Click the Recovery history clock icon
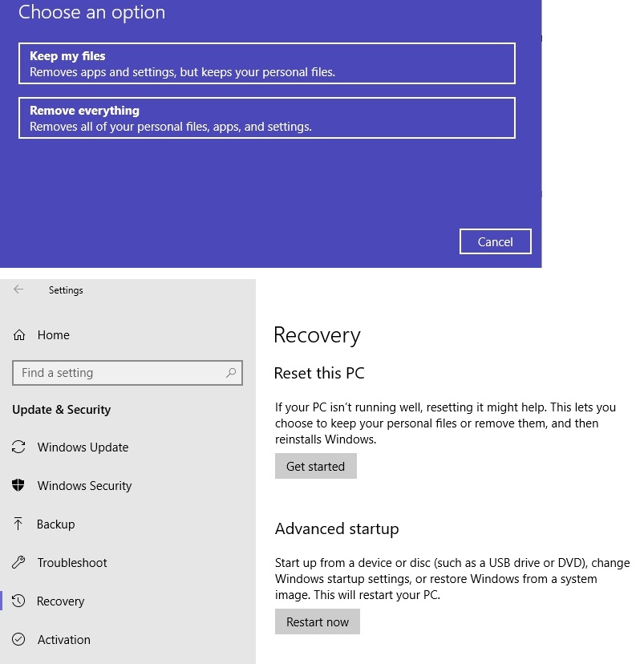644x664 pixels. [18, 601]
